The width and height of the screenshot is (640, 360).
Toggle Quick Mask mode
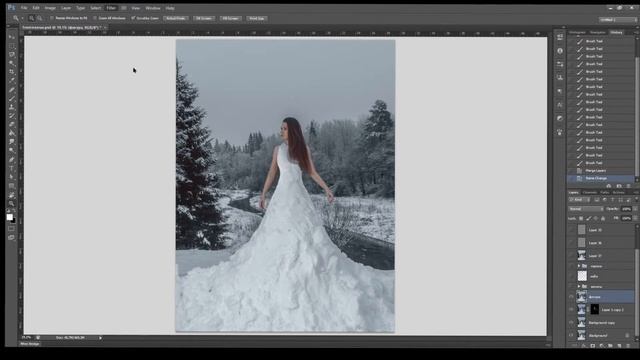[11, 229]
